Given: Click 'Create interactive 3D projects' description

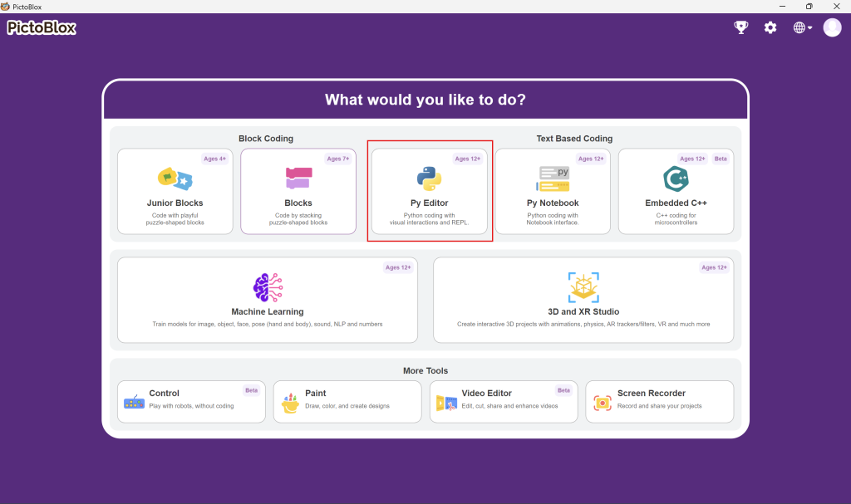Looking at the screenshot, I should click(583, 325).
